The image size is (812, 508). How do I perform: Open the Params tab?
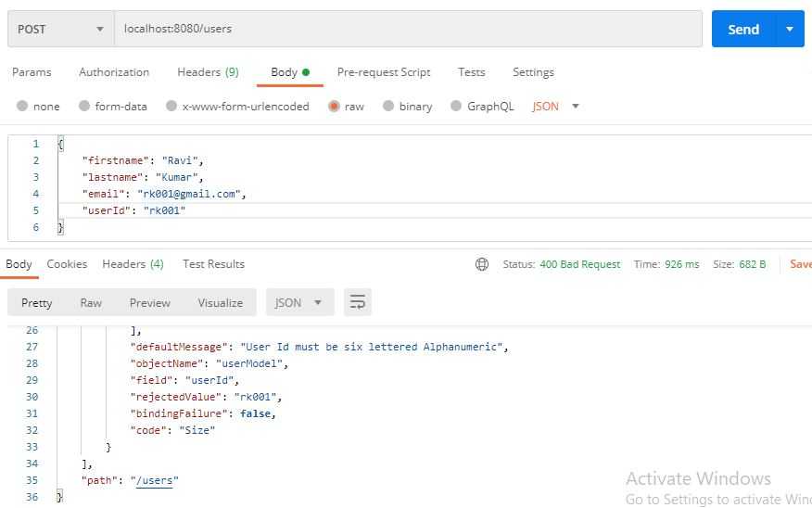coord(32,72)
